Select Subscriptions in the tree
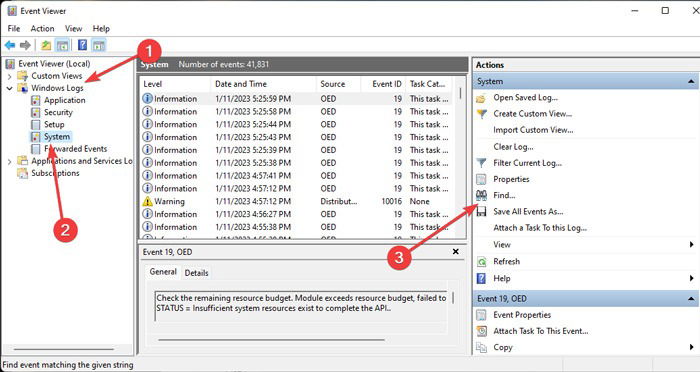This screenshot has height=372, width=700. [x=55, y=173]
